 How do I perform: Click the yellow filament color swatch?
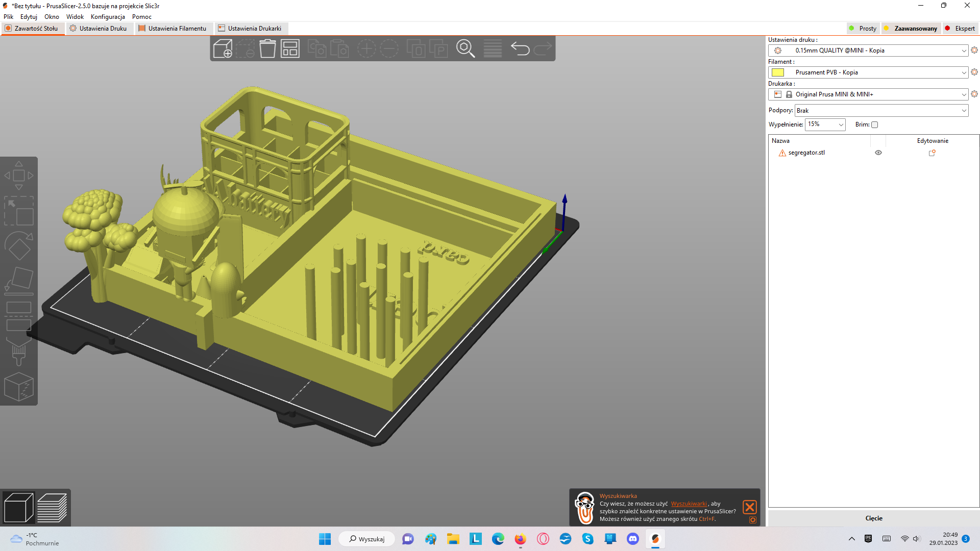tap(778, 72)
